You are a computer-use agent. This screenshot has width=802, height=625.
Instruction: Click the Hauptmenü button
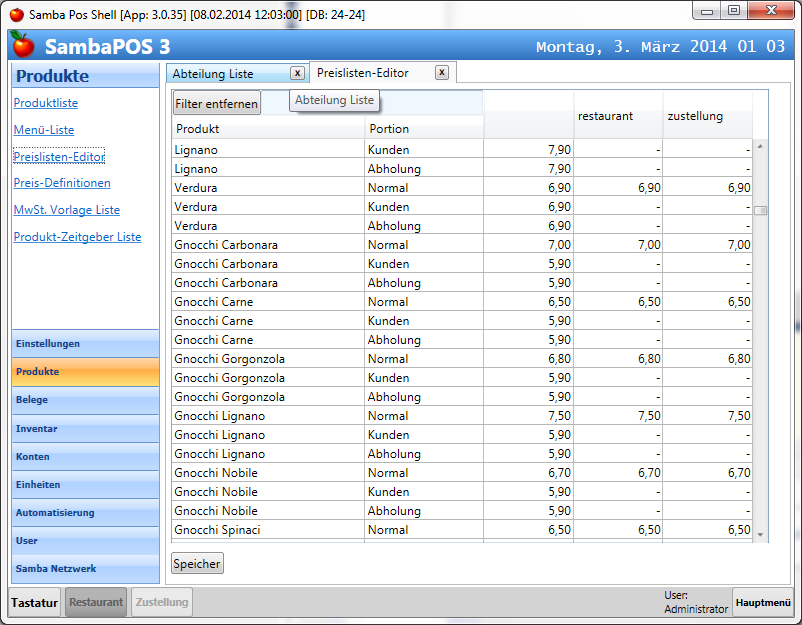point(763,602)
